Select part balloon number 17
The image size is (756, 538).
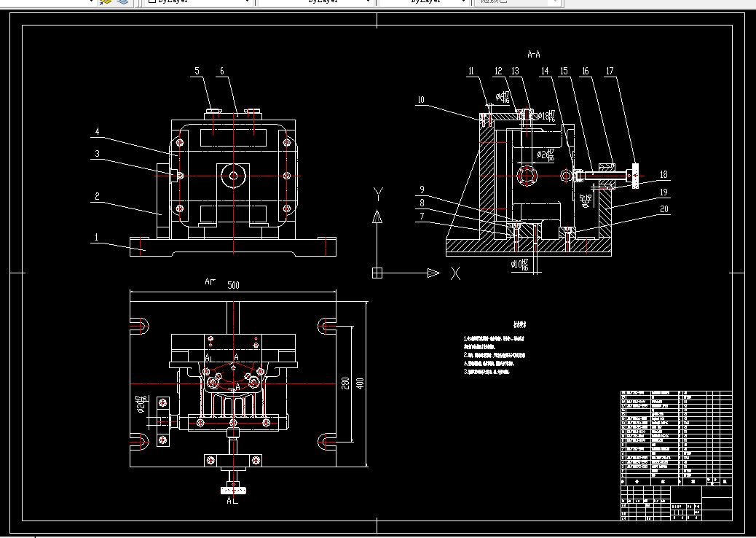click(x=610, y=71)
